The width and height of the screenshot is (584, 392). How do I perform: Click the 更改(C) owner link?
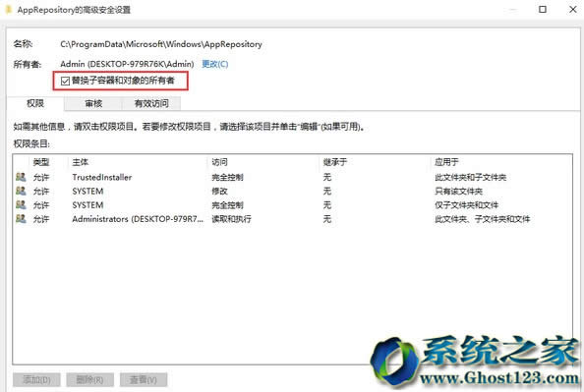[215, 64]
